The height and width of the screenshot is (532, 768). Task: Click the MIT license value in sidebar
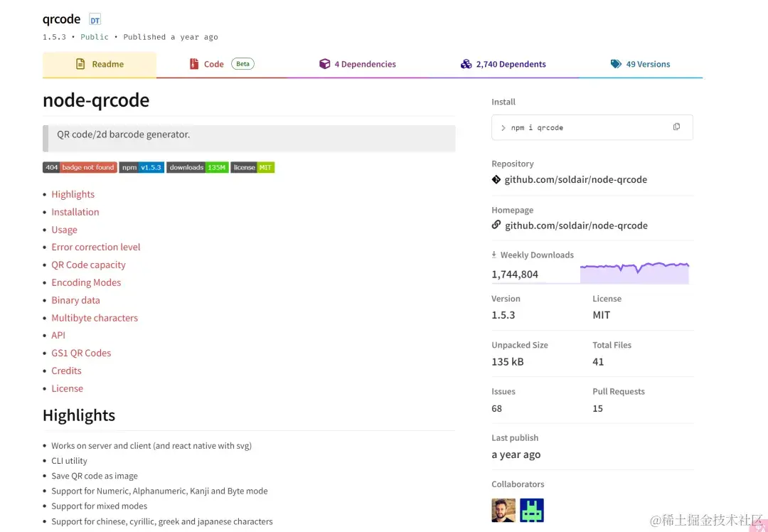(x=601, y=315)
